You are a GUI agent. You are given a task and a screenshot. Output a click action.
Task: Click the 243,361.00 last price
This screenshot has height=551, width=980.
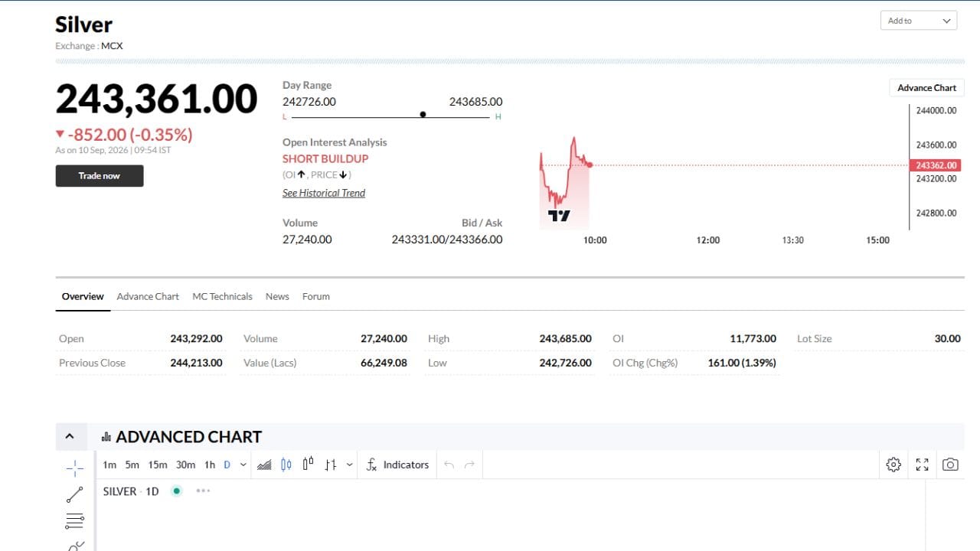(156, 99)
